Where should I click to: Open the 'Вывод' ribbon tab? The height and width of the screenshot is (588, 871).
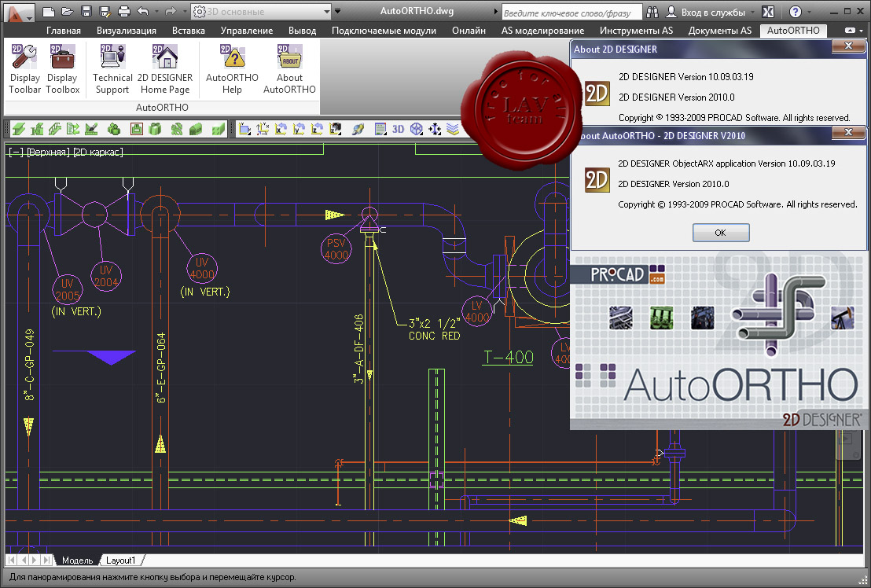pyautogui.click(x=302, y=31)
